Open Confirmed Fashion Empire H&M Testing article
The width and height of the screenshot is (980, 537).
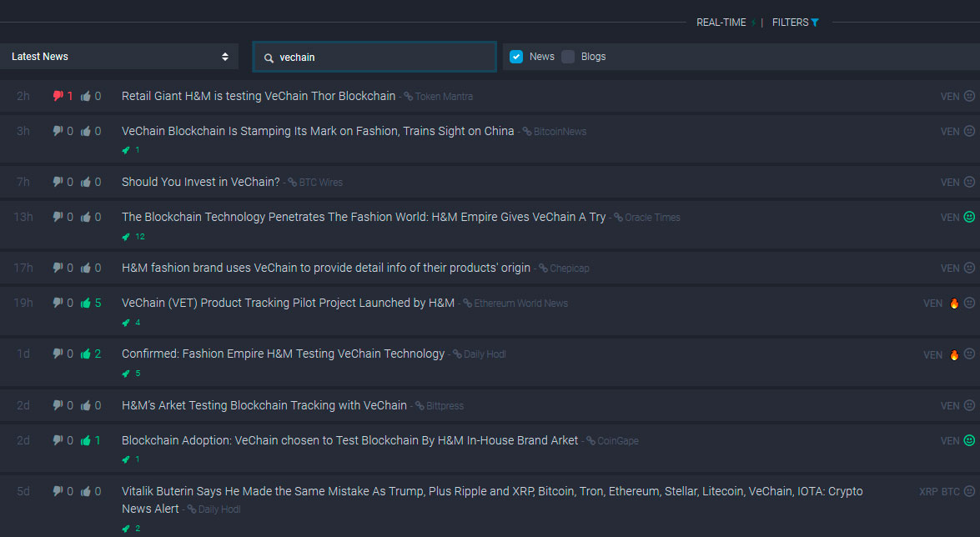283,354
